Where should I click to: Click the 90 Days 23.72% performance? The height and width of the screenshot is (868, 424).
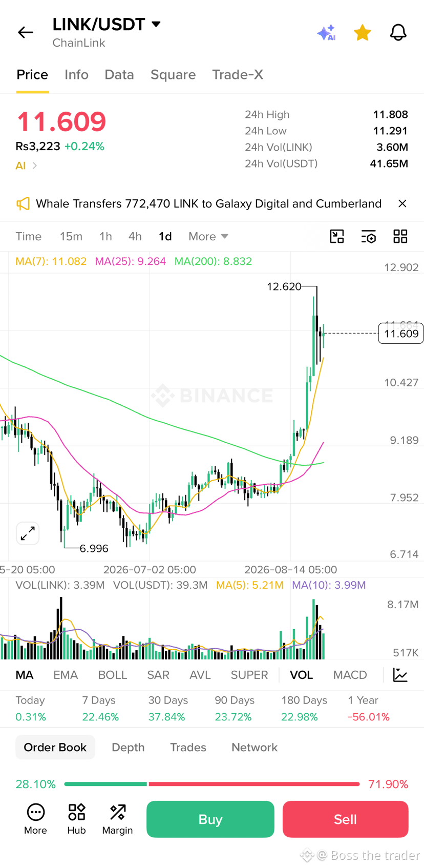click(234, 709)
